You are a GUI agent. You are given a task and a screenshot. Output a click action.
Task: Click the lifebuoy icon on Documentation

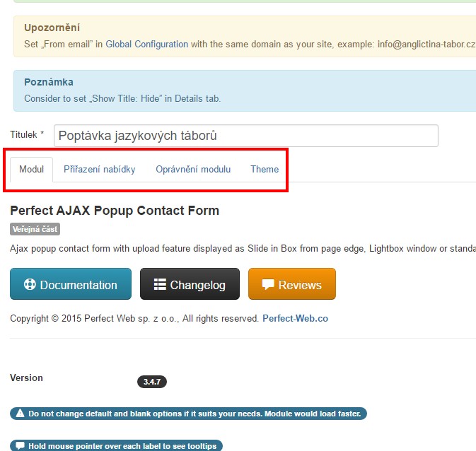pyautogui.click(x=30, y=285)
